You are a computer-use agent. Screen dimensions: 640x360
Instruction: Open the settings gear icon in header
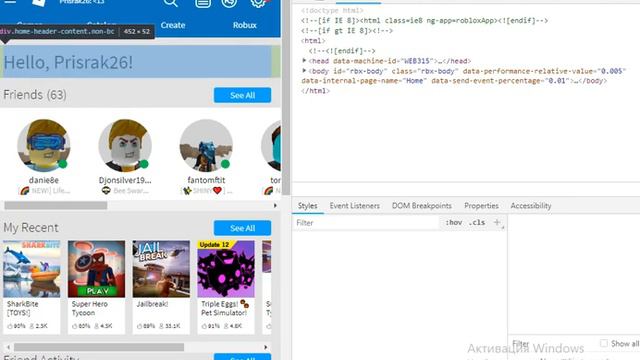coord(258,3)
